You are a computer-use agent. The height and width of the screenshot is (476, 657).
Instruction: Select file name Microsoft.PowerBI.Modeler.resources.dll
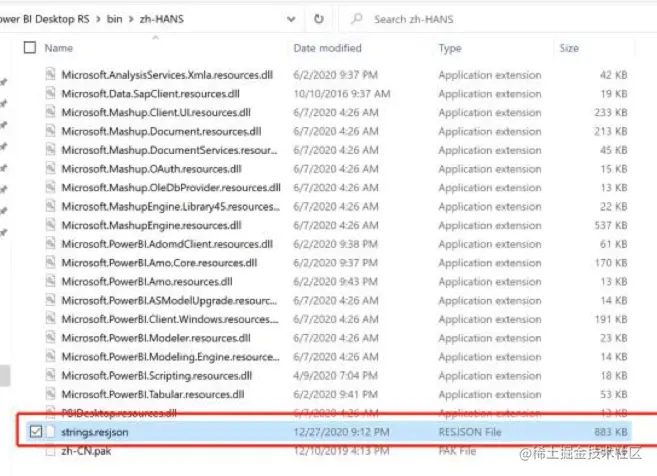click(156, 338)
